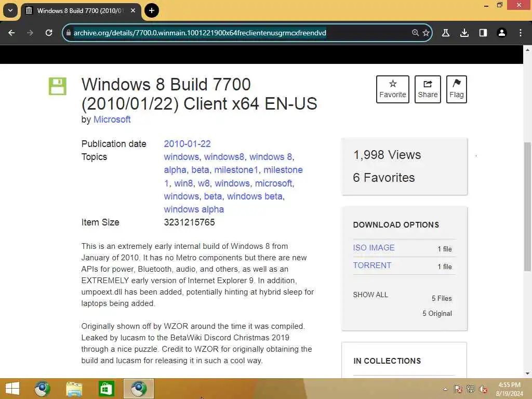The image size is (532, 399).
Task: Open the windows beta topic link
Action: [x=255, y=196]
